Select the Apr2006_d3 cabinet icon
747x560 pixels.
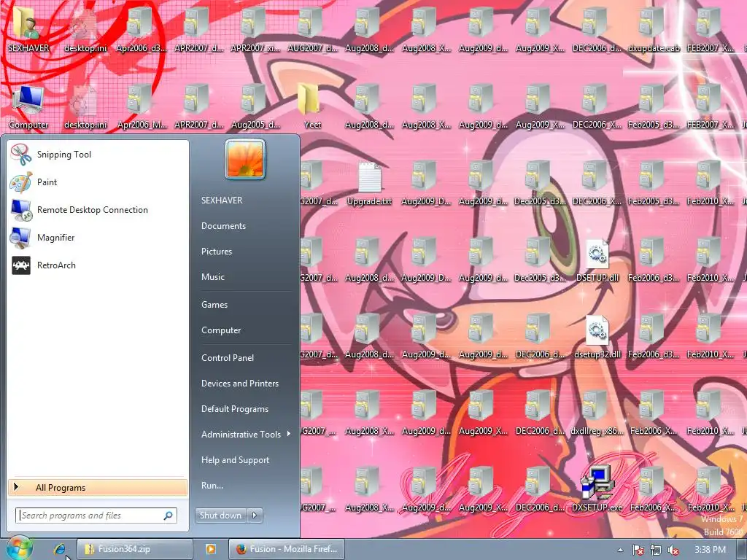pyautogui.click(x=142, y=29)
